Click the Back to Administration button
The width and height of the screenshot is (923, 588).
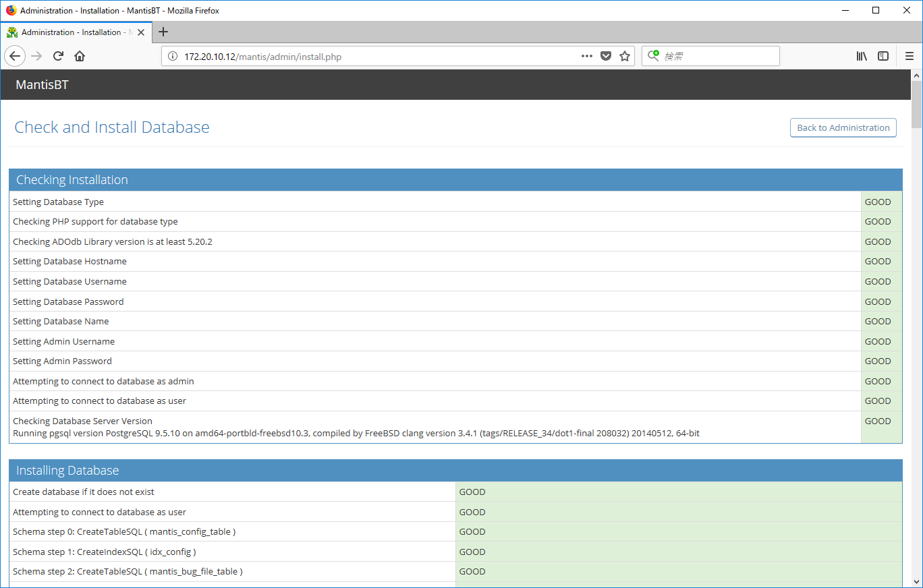coord(843,127)
